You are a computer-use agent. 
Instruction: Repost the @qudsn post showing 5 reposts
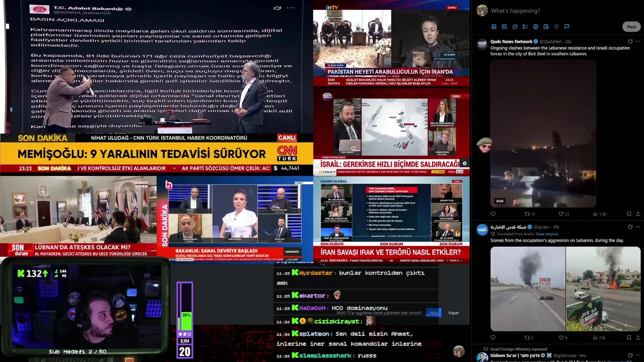[529, 337]
